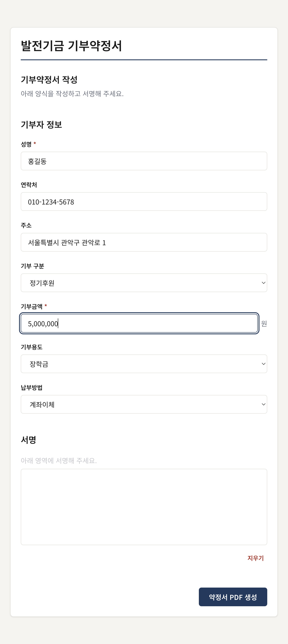Open the dropdown showing 장학금

tap(144, 364)
